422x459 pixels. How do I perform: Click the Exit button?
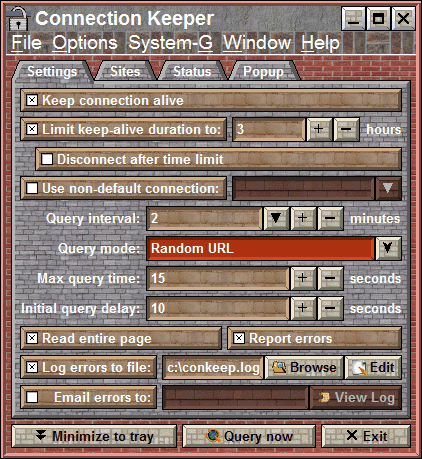tap(366, 436)
